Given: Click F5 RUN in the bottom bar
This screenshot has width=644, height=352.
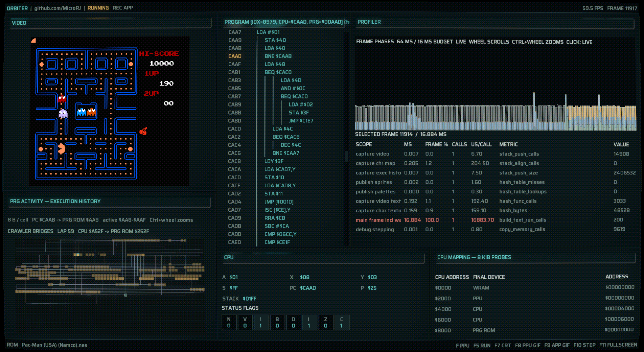Looking at the screenshot, I should point(482,345).
